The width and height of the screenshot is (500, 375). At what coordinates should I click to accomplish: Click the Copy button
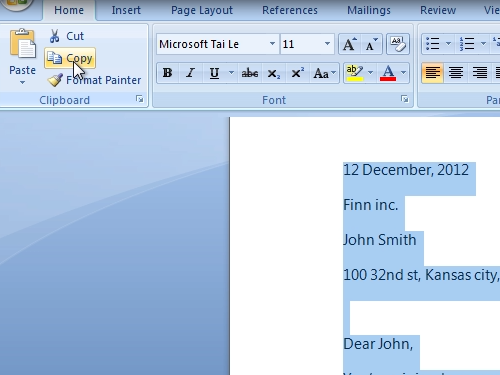point(70,58)
